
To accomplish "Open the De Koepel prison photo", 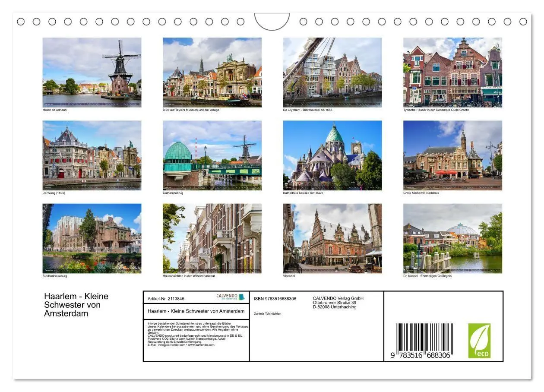I will click(452, 238).
